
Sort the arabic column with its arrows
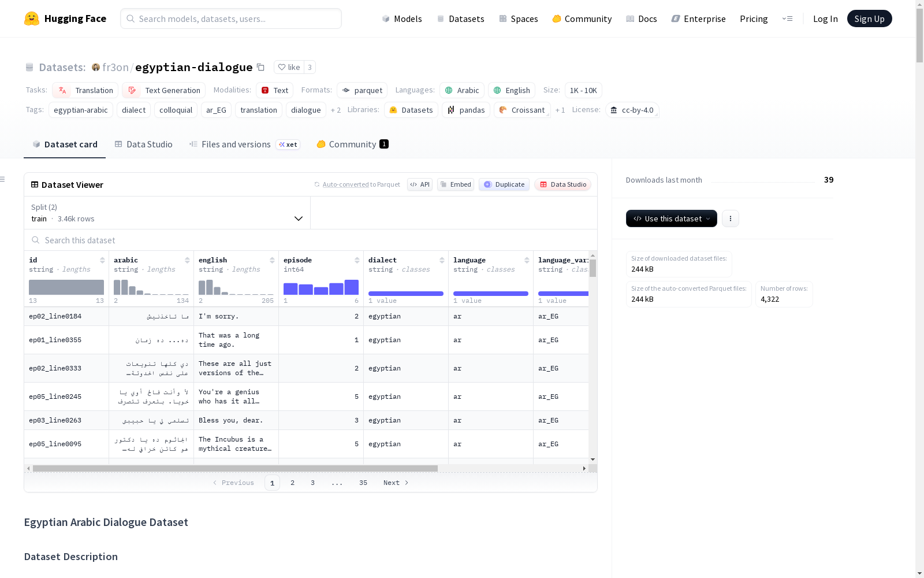[187, 260]
